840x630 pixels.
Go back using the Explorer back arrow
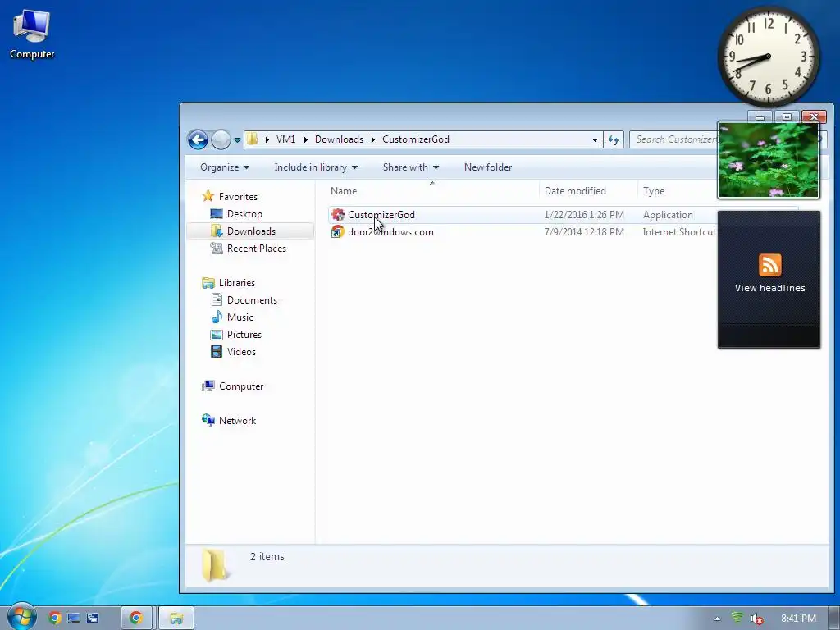point(198,139)
